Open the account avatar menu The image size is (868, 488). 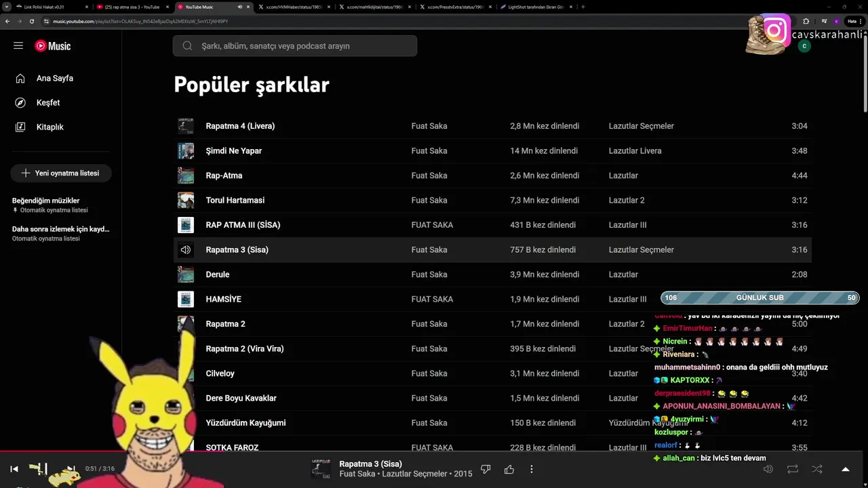[x=804, y=46]
